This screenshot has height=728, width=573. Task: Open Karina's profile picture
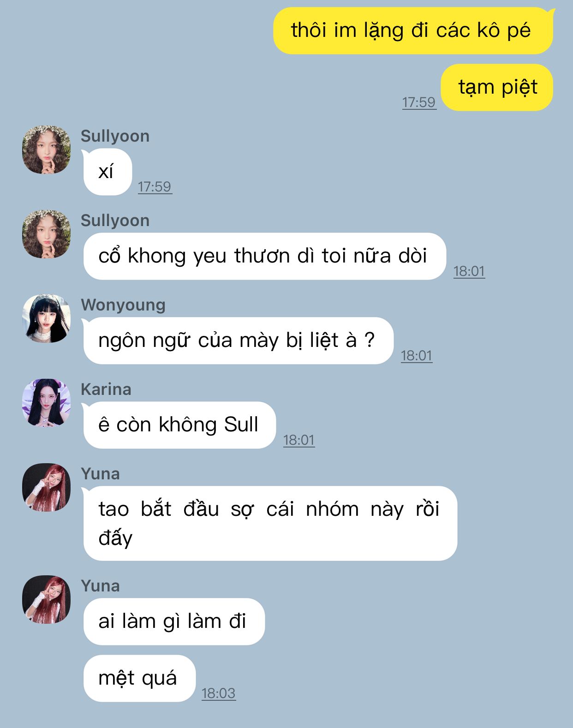tap(46, 403)
